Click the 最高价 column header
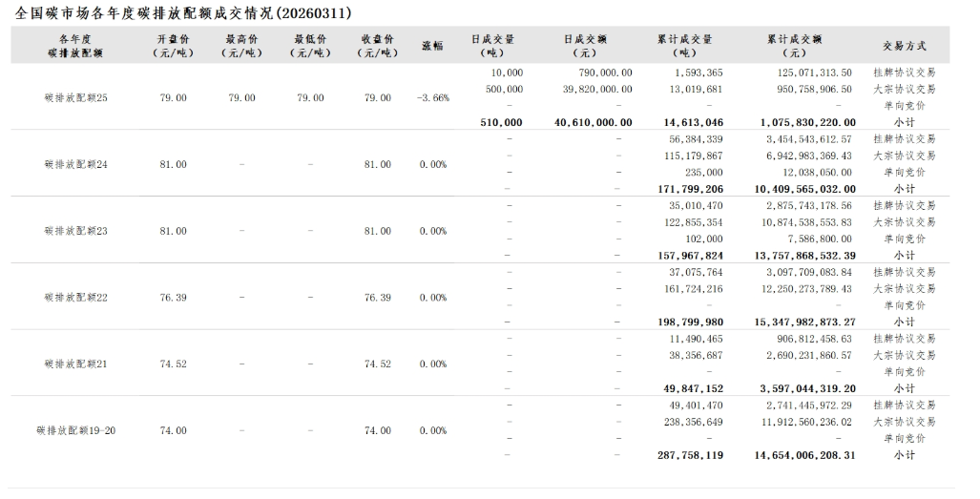980x499 pixels. tap(242, 46)
